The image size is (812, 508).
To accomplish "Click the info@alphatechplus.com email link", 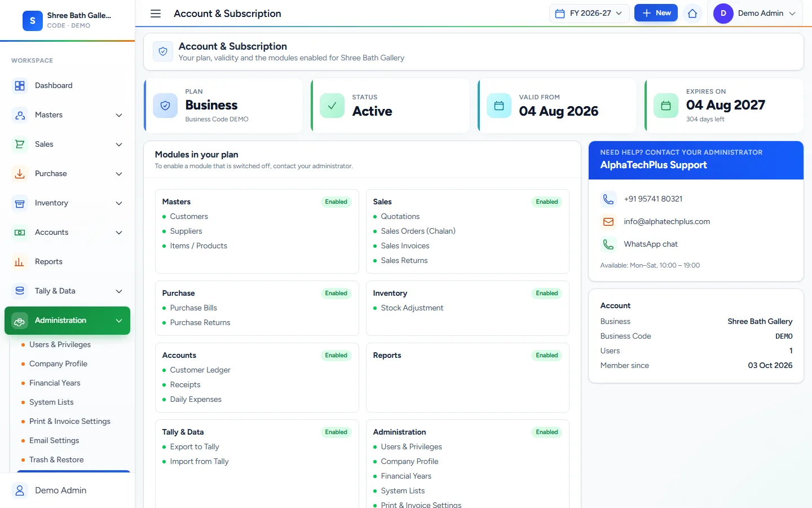I will (667, 222).
